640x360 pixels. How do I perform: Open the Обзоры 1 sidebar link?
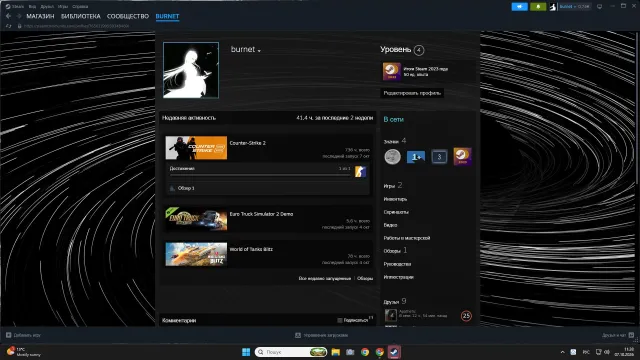tap(395, 251)
